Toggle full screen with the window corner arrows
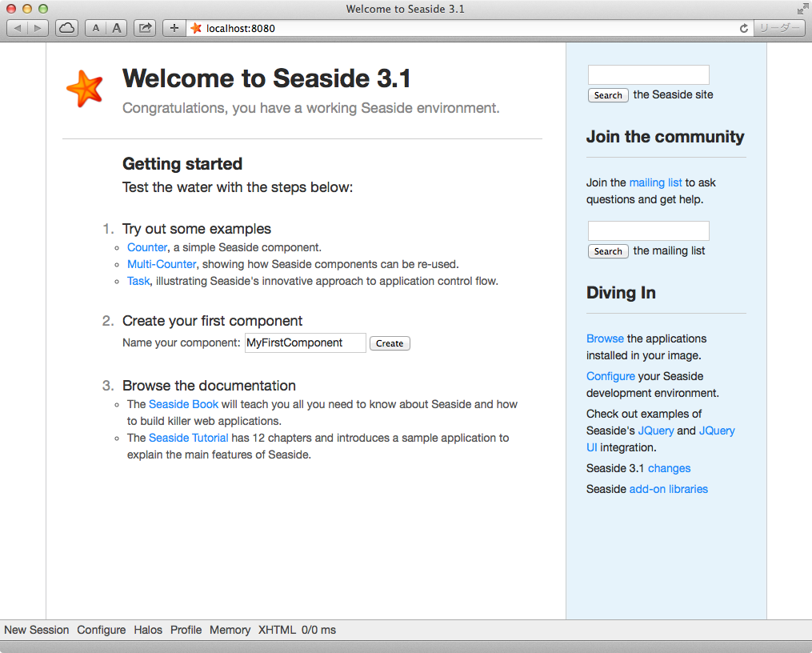 click(802, 9)
